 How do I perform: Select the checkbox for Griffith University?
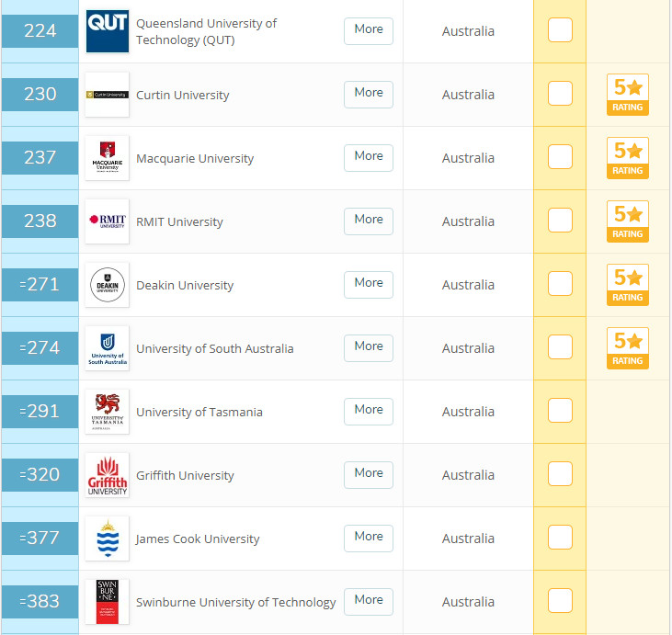[560, 474]
